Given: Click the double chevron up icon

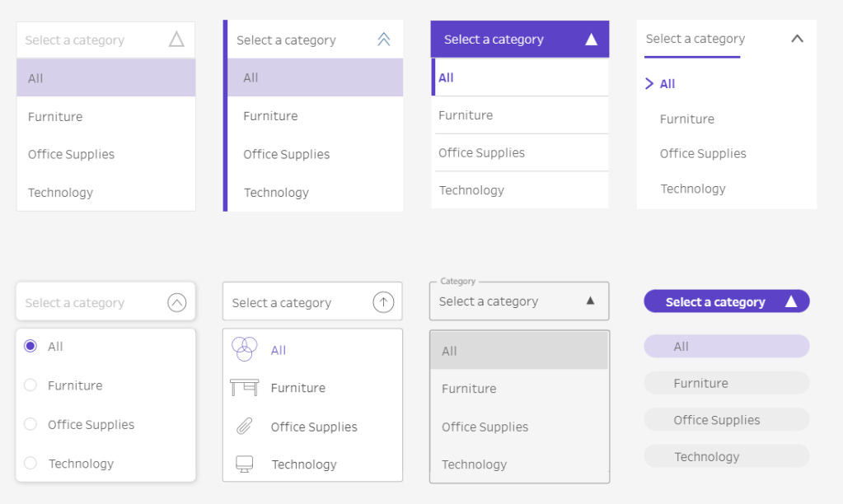Looking at the screenshot, I should [383, 40].
